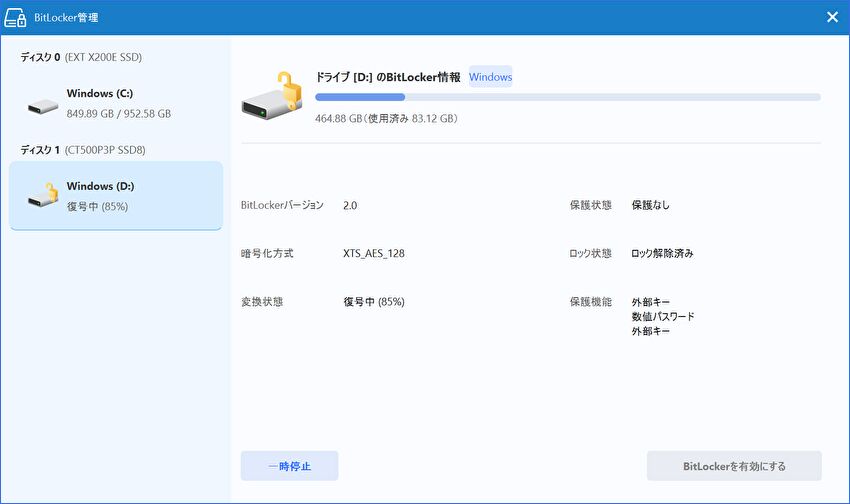Click the large unlocked drive icon in details
The width and height of the screenshot is (850, 504).
coord(271,96)
